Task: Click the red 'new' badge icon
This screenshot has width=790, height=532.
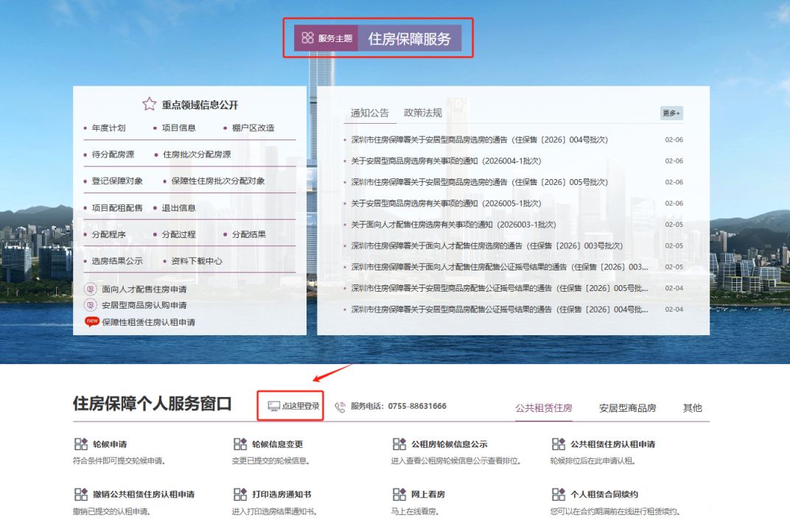Action: tap(91, 321)
